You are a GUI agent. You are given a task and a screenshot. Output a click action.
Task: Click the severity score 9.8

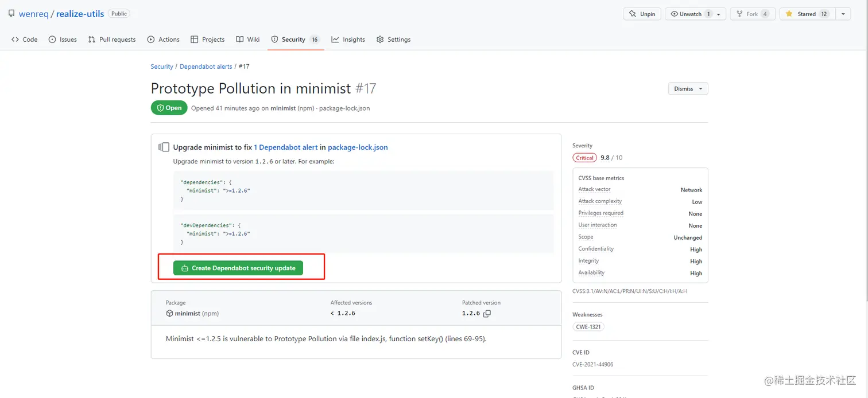pos(605,158)
